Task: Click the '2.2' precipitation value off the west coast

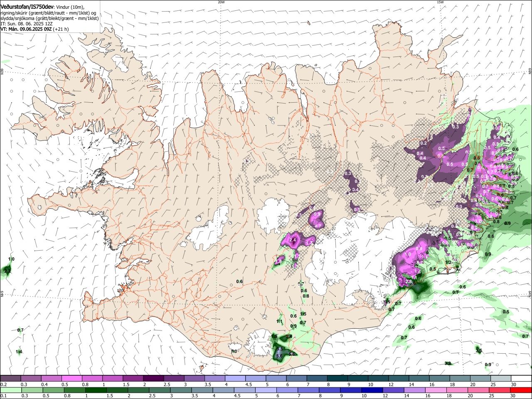Action: click(x=7, y=271)
